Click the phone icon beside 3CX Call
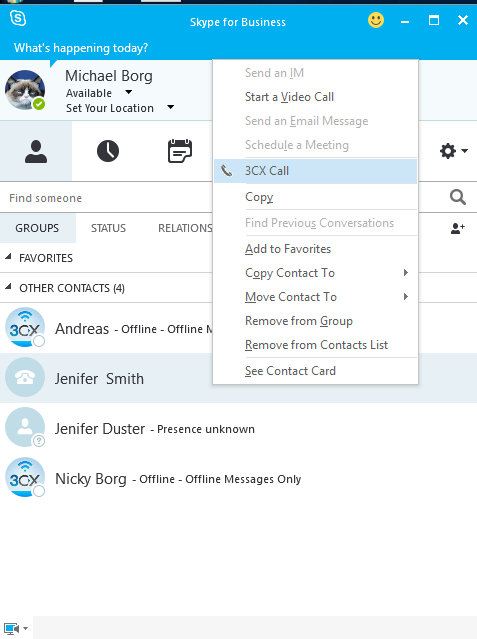This screenshot has height=639, width=477. [227, 171]
